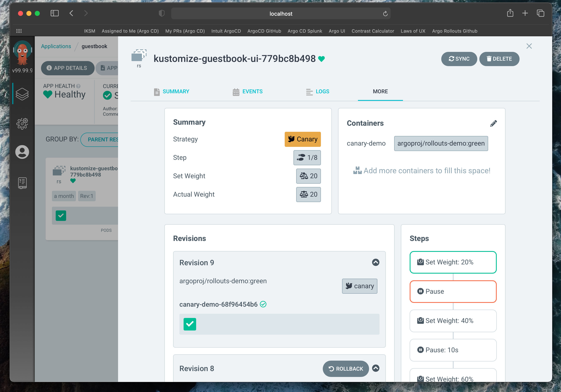Click the argoproj/rollouts-demo:green image field
Viewport: 561px width, 392px height.
click(x=441, y=143)
